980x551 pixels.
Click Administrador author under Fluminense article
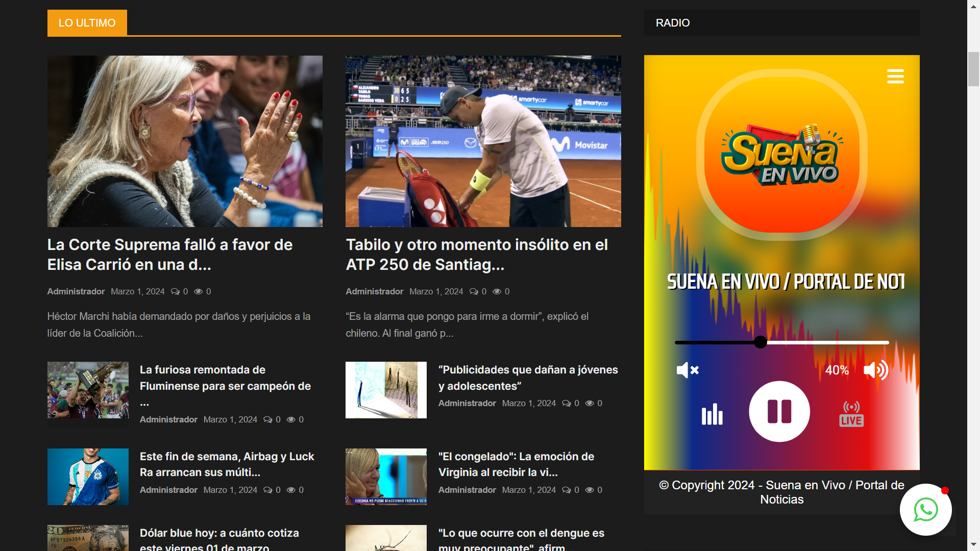coord(168,419)
